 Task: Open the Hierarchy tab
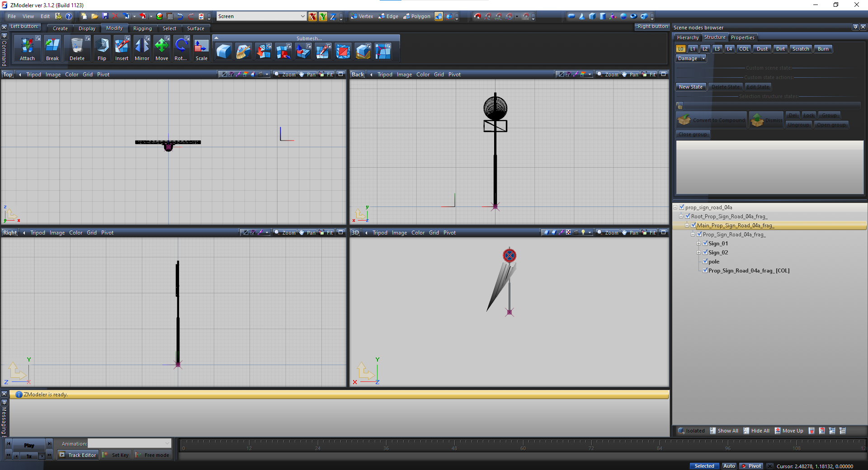(688, 38)
